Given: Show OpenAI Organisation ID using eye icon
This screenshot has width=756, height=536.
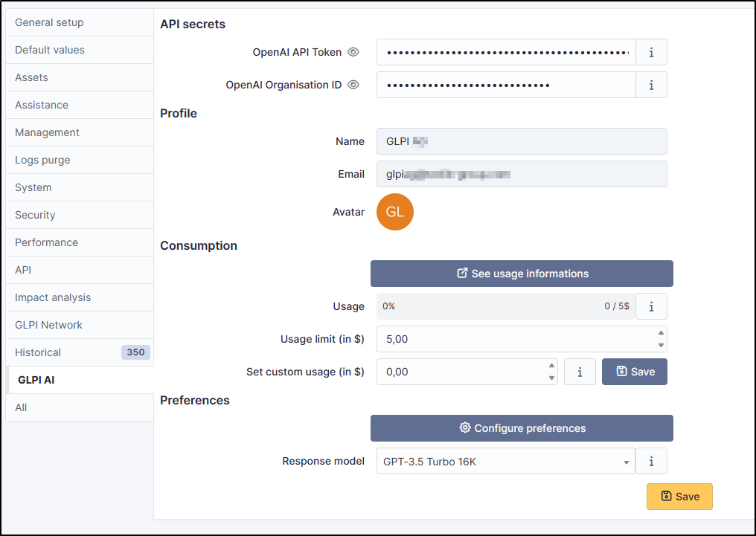Looking at the screenshot, I should click(x=353, y=85).
